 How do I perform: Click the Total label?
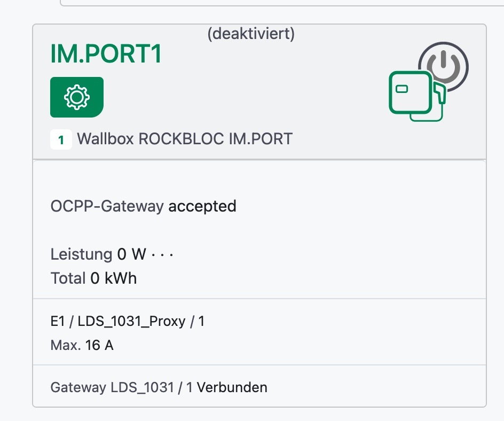point(68,278)
